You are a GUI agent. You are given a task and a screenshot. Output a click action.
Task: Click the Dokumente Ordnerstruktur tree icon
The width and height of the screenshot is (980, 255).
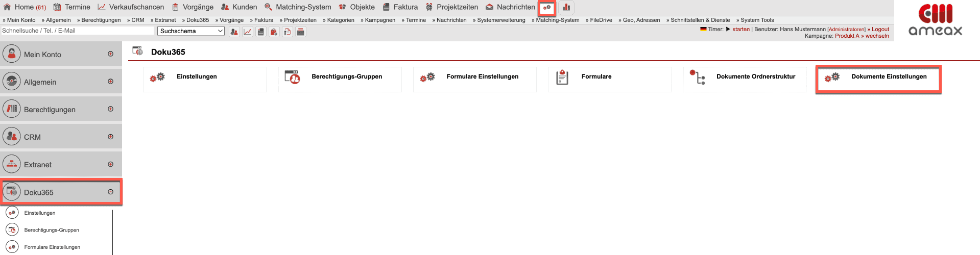(697, 78)
